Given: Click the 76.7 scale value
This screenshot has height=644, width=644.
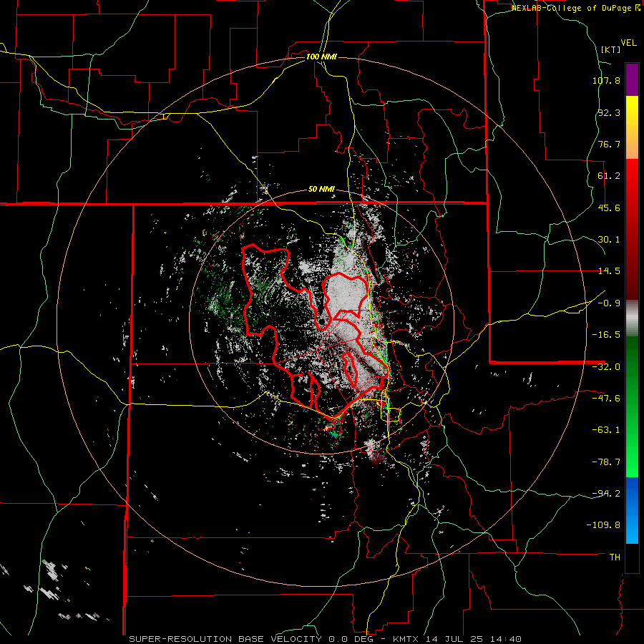Looking at the screenshot, I should click(x=609, y=144).
